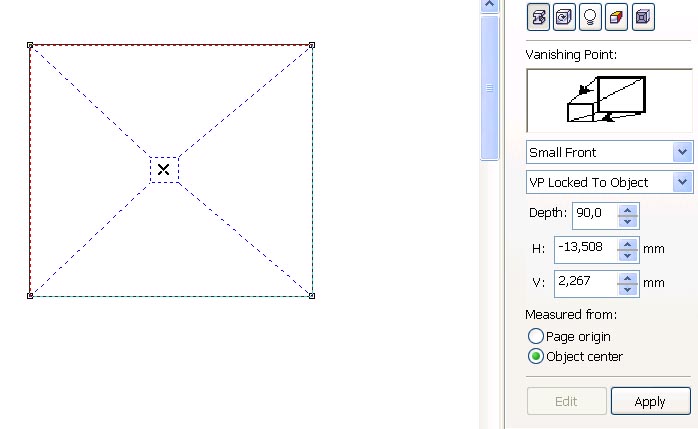698x429 pixels.
Task: Click the top-left extrude corner handle
Action: coord(30,45)
